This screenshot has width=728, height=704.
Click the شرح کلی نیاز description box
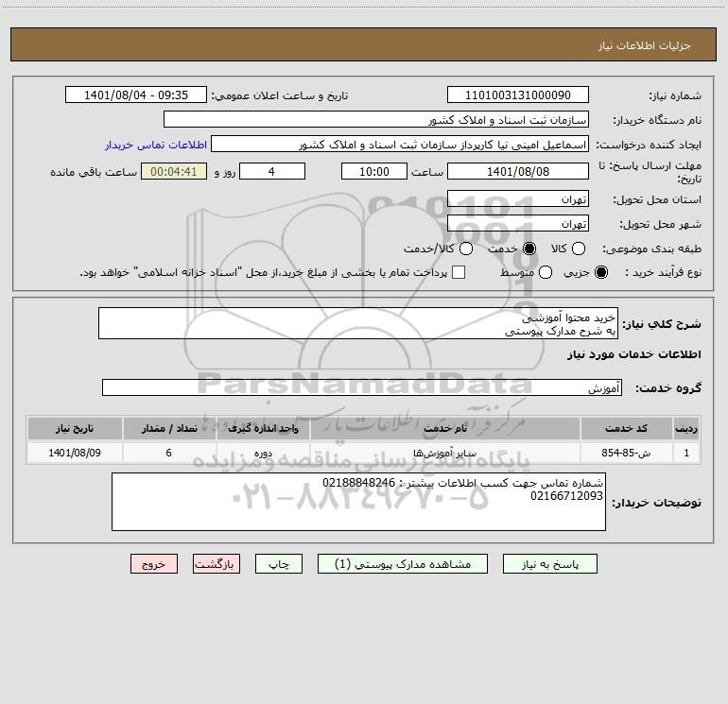tap(358, 323)
